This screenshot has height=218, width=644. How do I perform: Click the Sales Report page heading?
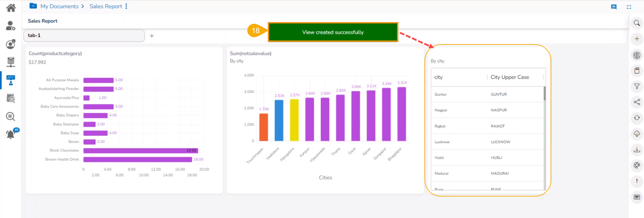43,21
